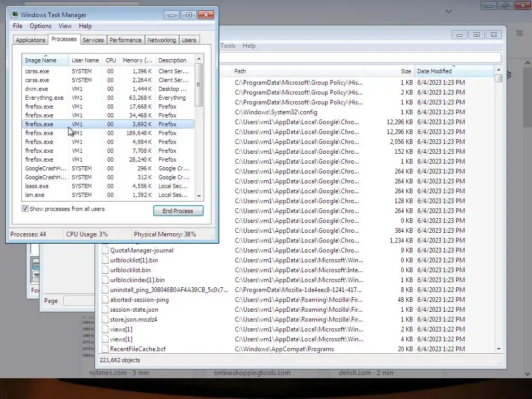Viewport: 532px width, 399px height.
Task: Click file icon next to store.json.mozlz4
Action: 105,320
